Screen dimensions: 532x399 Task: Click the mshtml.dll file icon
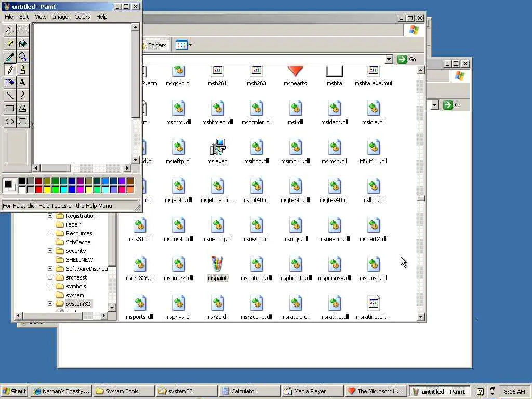coord(179,108)
